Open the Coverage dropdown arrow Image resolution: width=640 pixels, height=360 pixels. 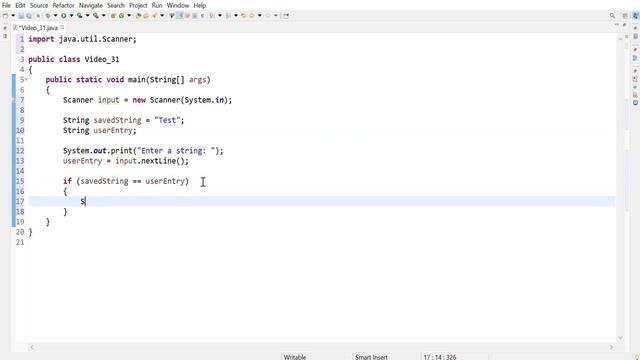[88, 16]
